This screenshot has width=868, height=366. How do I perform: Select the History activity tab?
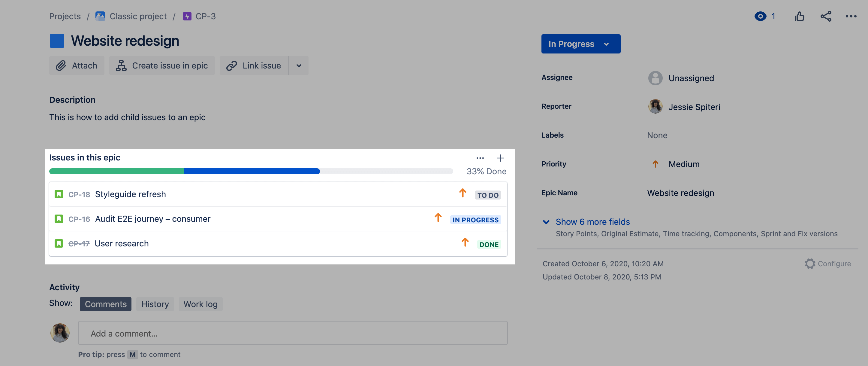tap(155, 303)
